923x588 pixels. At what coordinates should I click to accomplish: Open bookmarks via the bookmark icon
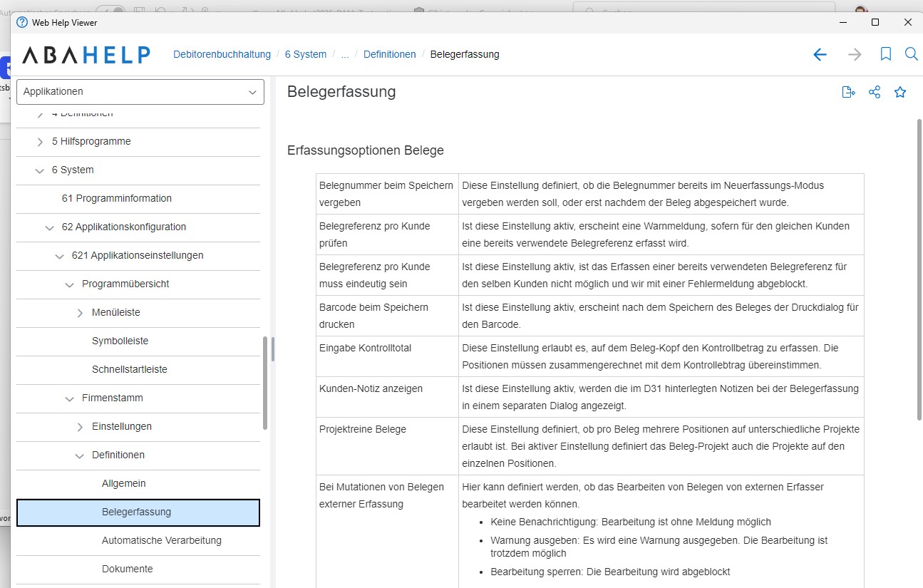886,54
